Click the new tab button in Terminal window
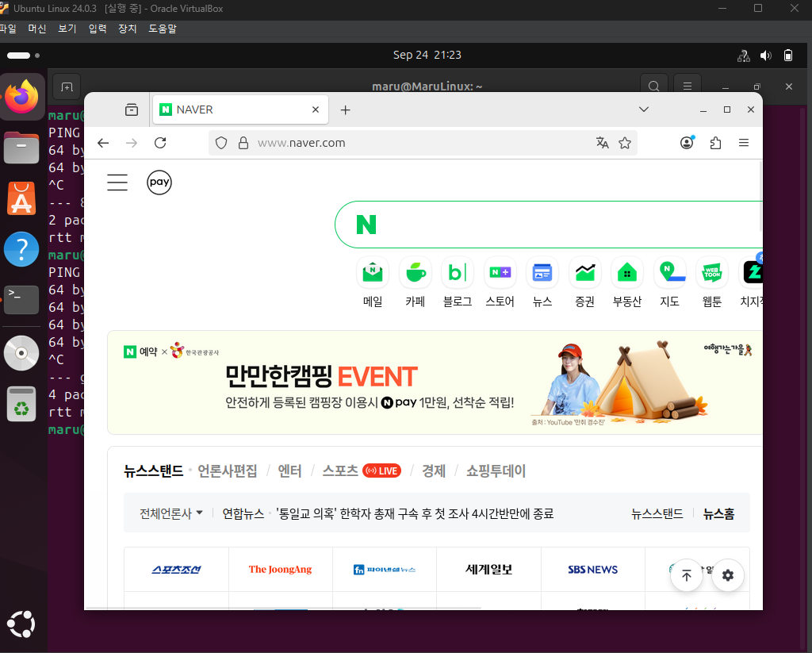The width and height of the screenshot is (812, 653). point(67,86)
